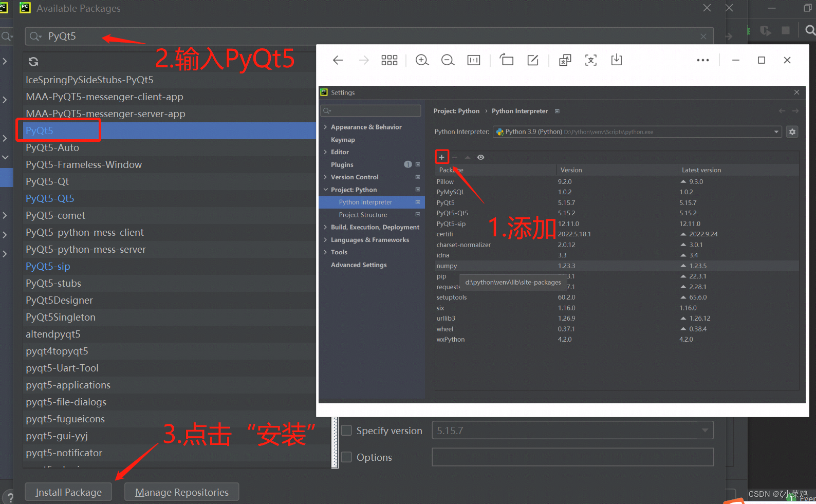Screen dimensions: 816x504
Task: Rotate the image in viewer
Action: click(507, 60)
